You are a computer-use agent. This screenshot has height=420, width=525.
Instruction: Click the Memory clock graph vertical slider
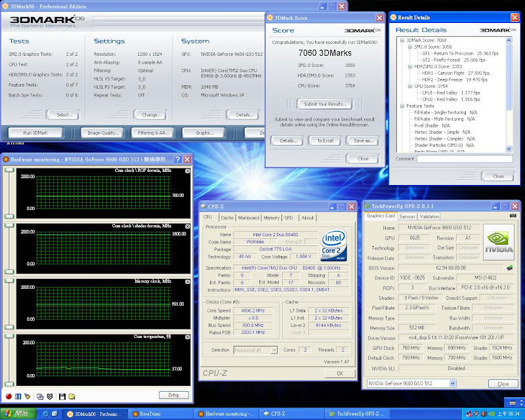point(9,304)
